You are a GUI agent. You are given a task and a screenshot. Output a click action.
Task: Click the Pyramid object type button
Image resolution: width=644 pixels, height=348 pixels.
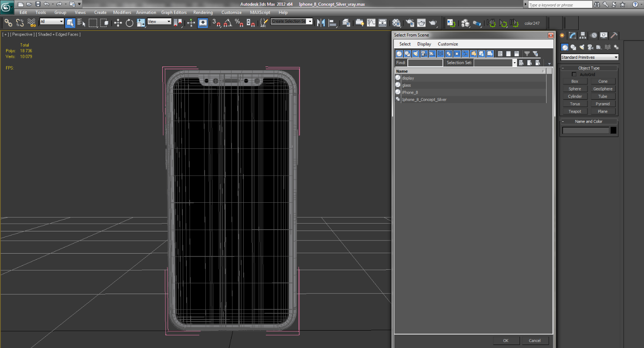(x=603, y=104)
